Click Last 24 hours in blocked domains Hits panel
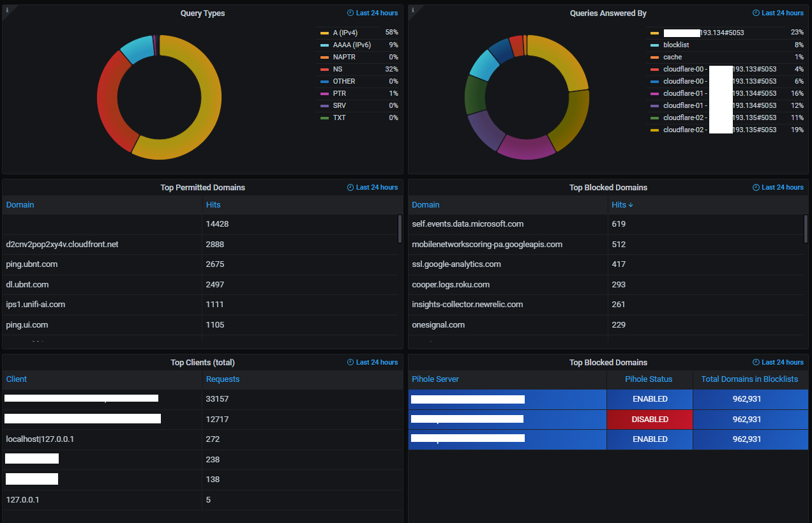Screen dimensions: 812x523 (782, 188)
